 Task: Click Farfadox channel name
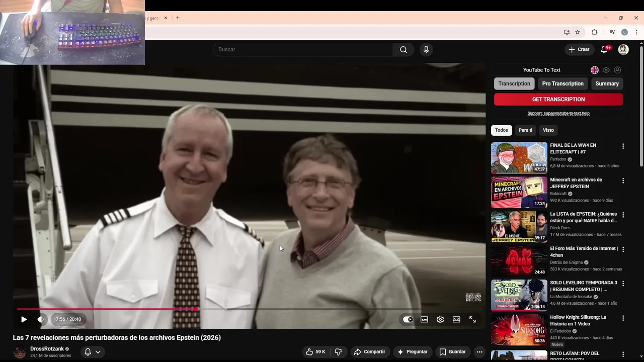(558, 159)
